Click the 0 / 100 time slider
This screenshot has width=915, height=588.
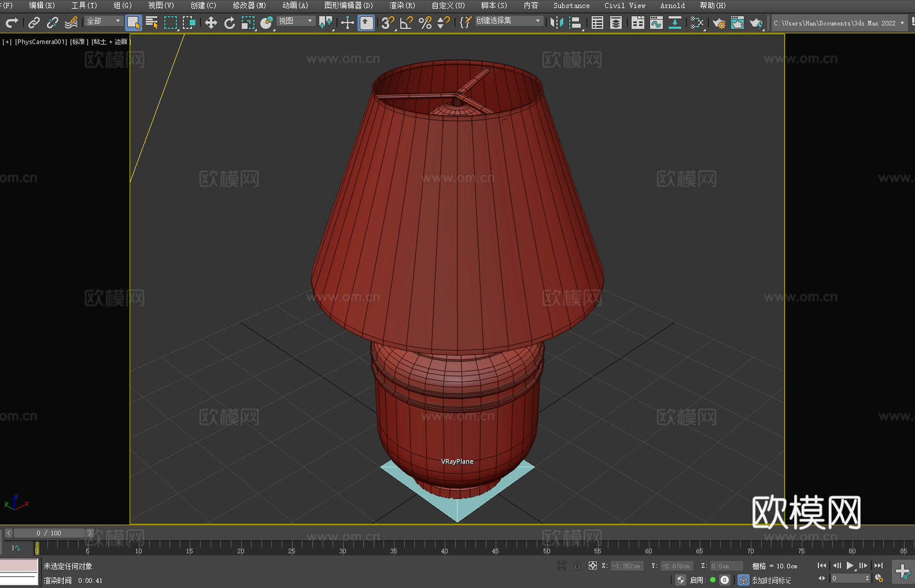pyautogui.click(x=49, y=533)
